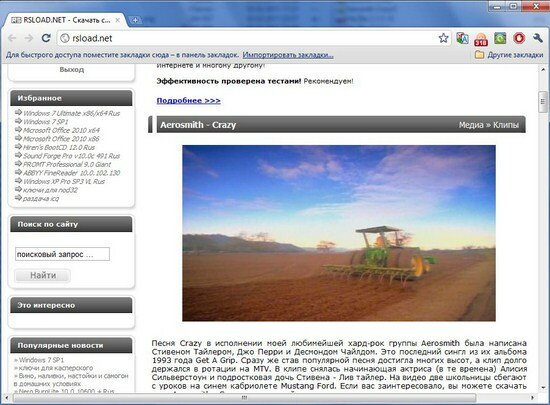Click the browser forward arrow
This screenshot has height=405, width=550.
click(x=29, y=38)
